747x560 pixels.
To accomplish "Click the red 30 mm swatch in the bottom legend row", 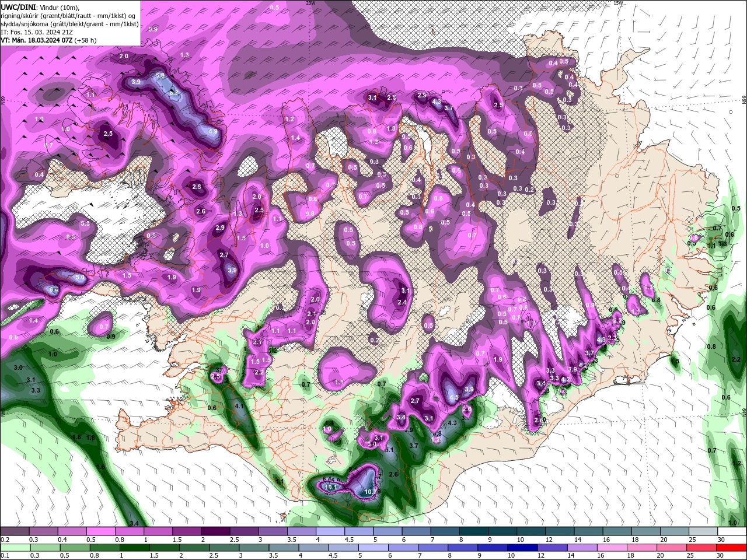I will point(731,548).
